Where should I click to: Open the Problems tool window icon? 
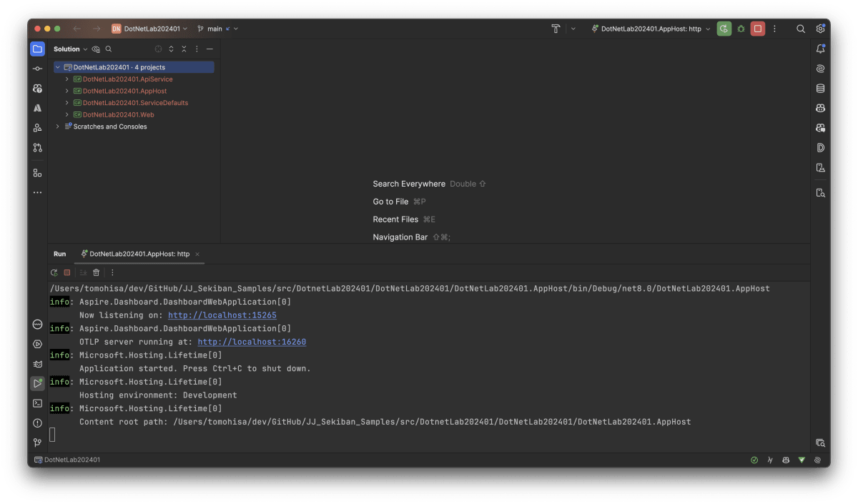coord(37,423)
